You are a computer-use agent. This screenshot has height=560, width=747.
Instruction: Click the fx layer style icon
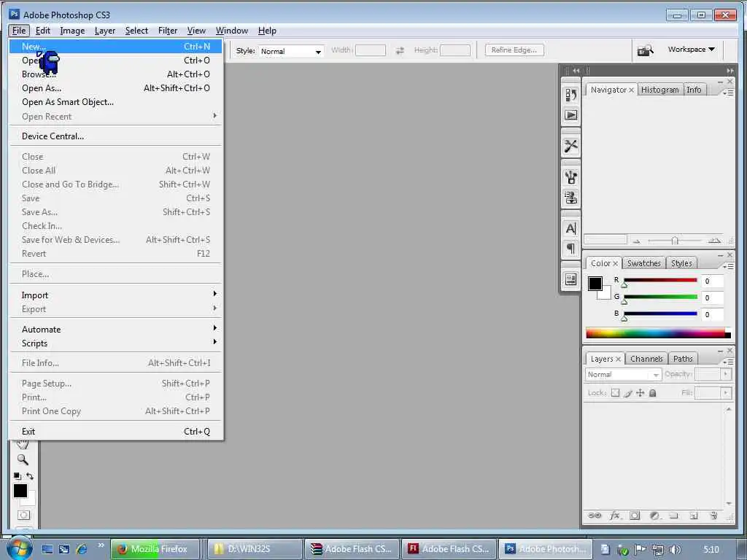pos(615,516)
